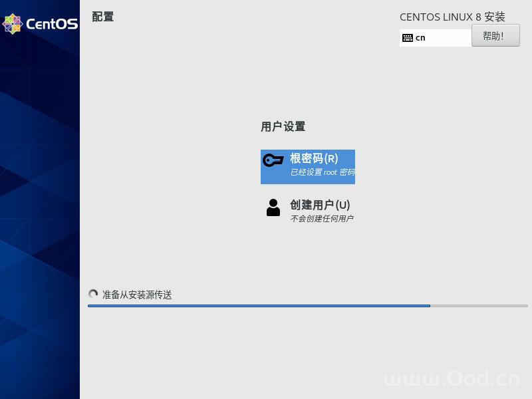Click the 用户设置 section heading
The height and width of the screenshot is (399, 532).
point(283,126)
